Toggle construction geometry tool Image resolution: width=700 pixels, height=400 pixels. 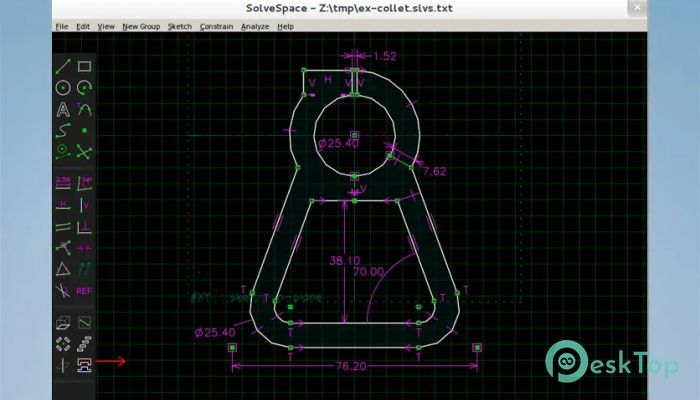tap(63, 152)
